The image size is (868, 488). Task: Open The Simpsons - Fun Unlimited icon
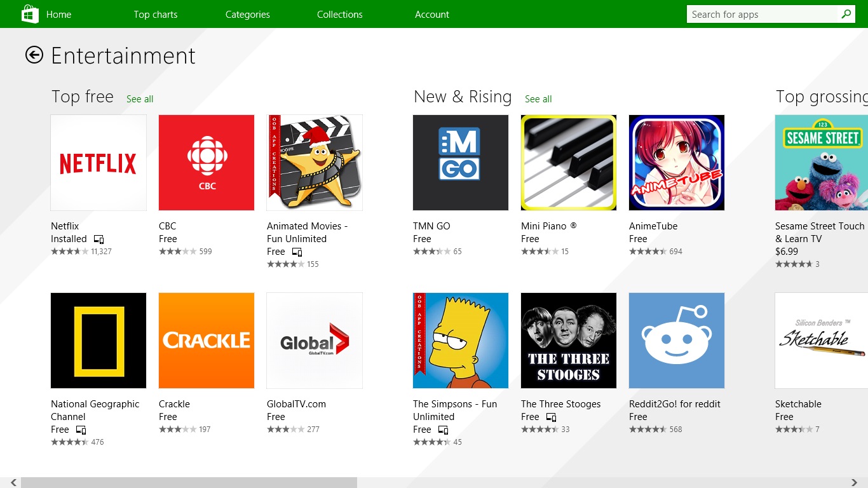point(461,341)
